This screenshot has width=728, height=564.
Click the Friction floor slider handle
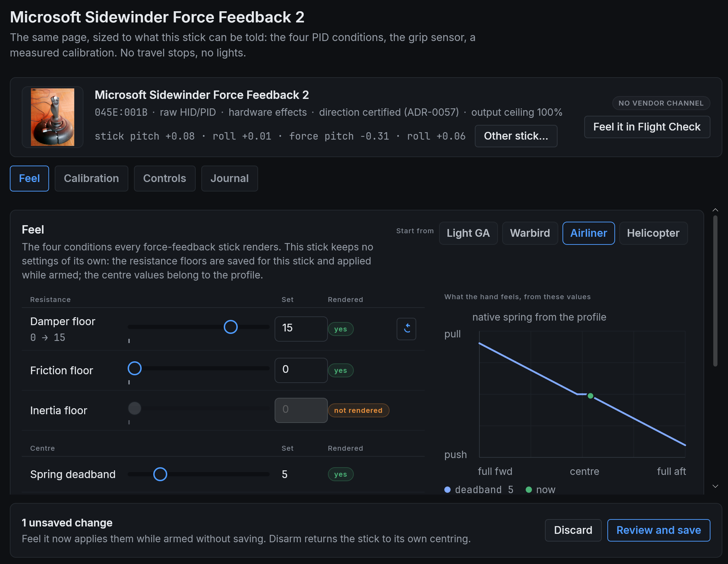point(135,368)
